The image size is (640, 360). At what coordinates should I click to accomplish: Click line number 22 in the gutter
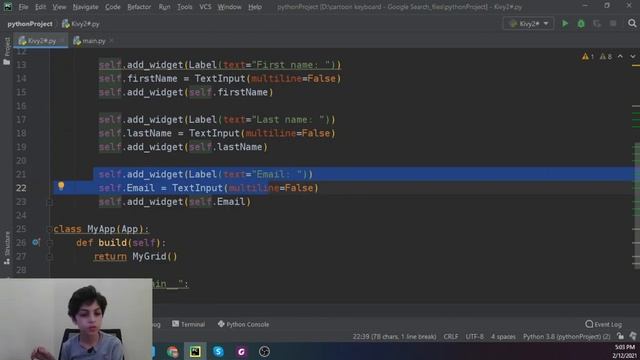tap(21, 188)
